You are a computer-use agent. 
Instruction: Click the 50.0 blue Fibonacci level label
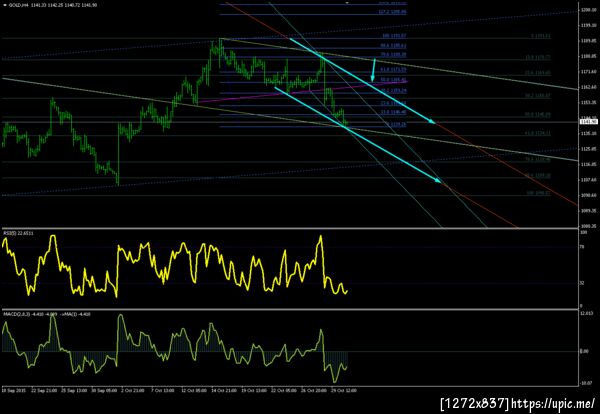pos(393,80)
